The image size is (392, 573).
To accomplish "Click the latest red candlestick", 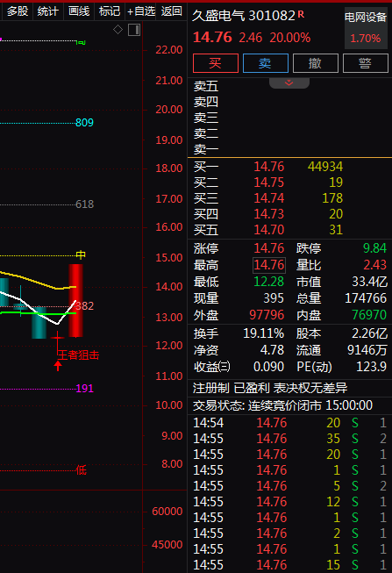I will coord(76,300).
